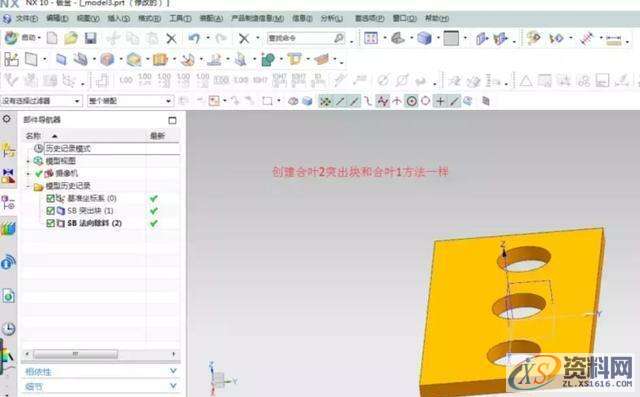The height and width of the screenshot is (397, 640).
Task: Click the T-shaped yellow feature icon
Action: (294, 60)
